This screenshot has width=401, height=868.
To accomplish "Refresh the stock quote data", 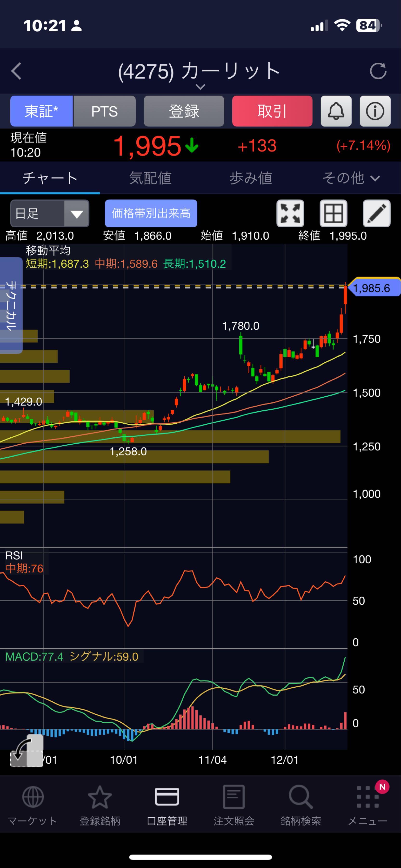I will pyautogui.click(x=378, y=71).
